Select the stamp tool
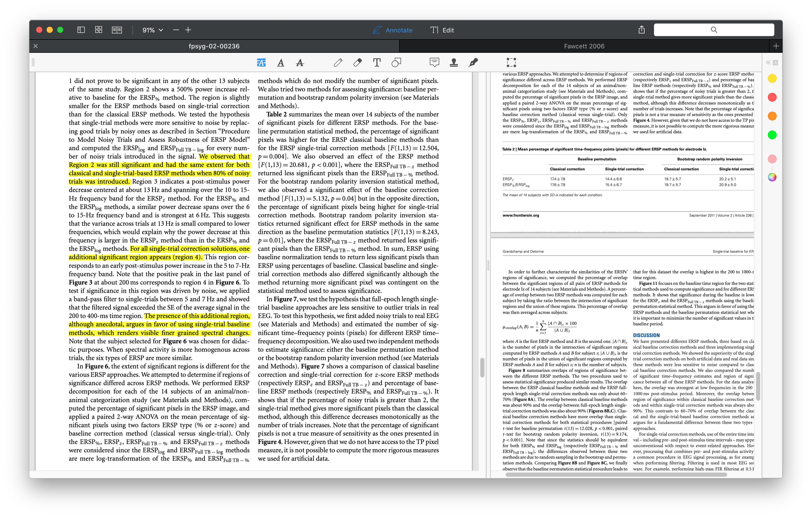 coord(454,62)
